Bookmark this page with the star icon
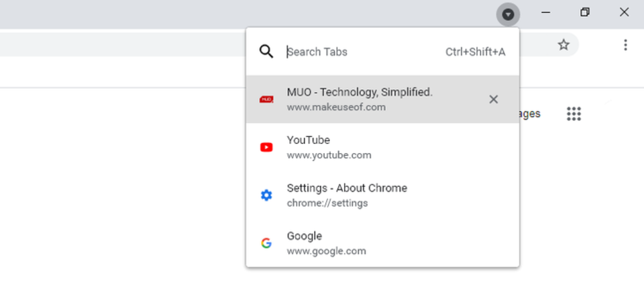The height and width of the screenshot is (297, 644). coord(563,45)
